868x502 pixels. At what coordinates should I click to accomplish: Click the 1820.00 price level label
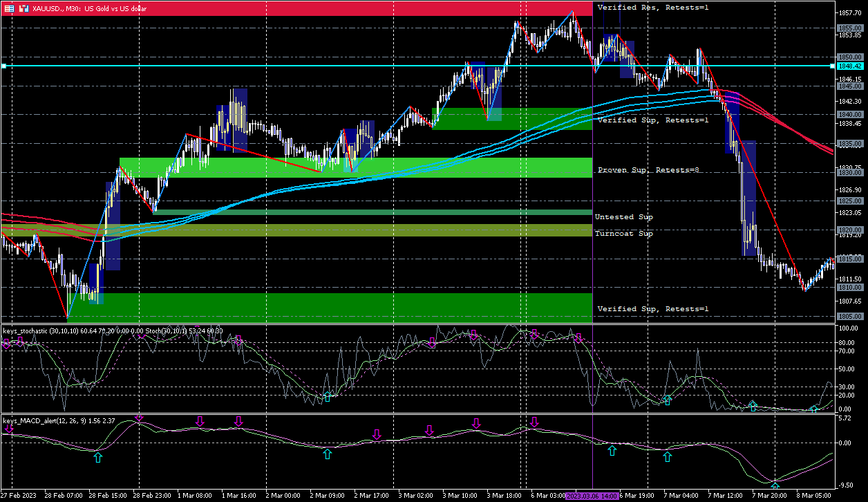pos(849,230)
